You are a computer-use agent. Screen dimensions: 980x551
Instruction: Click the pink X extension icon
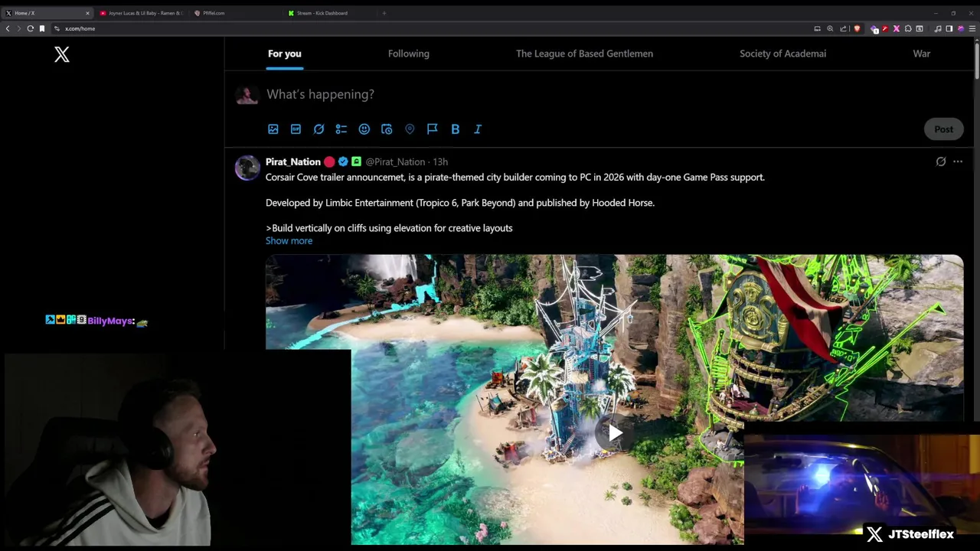(x=897, y=28)
